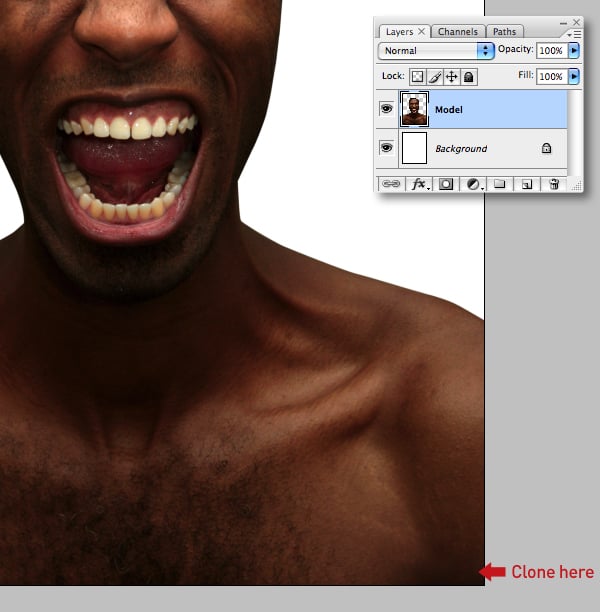
Task: Add a layer mask
Action: (x=446, y=184)
